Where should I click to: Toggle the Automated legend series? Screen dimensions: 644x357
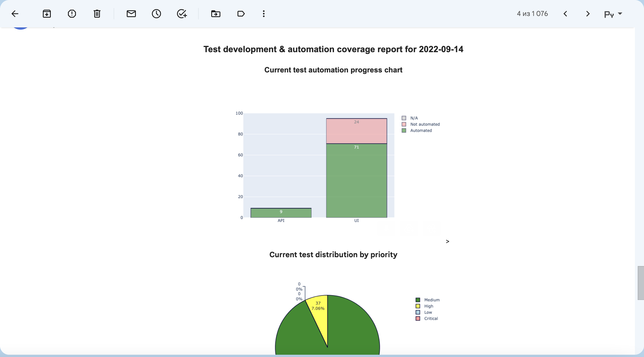click(x=421, y=131)
